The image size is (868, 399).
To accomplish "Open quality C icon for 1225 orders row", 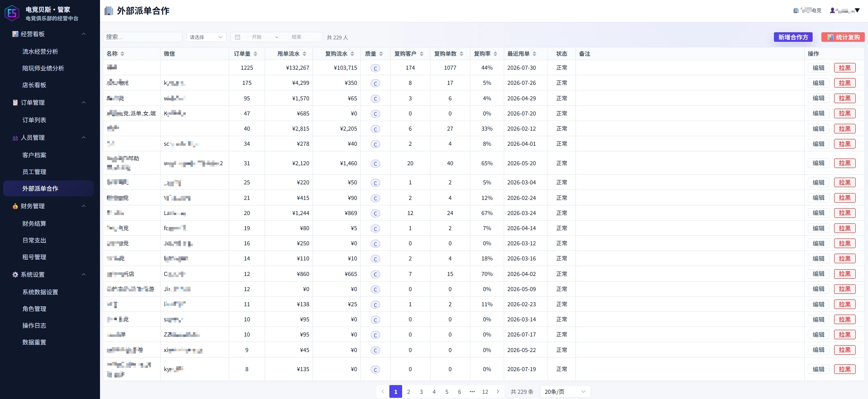I will 375,68.
